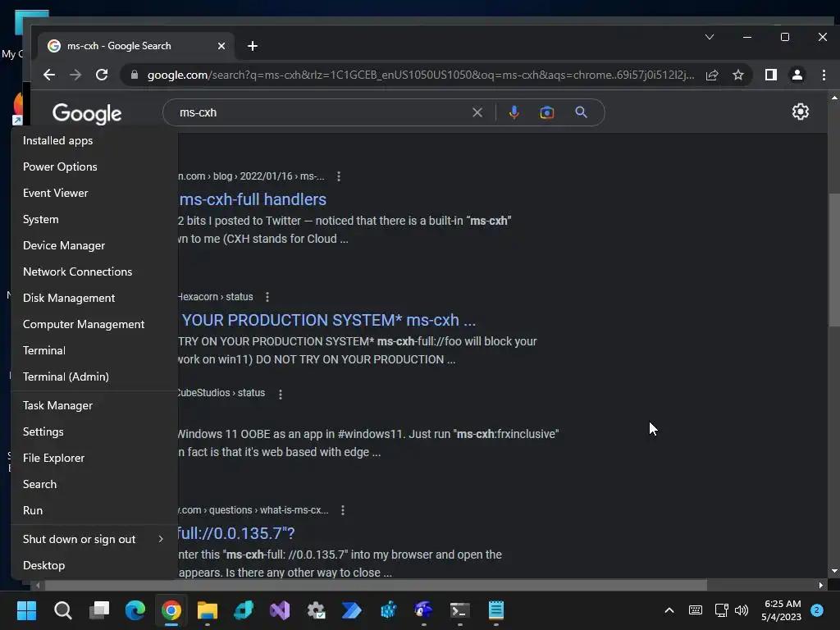Viewport: 840px width, 630px height.
Task: Open the full://0.0.135.7 question result
Action: [235, 533]
